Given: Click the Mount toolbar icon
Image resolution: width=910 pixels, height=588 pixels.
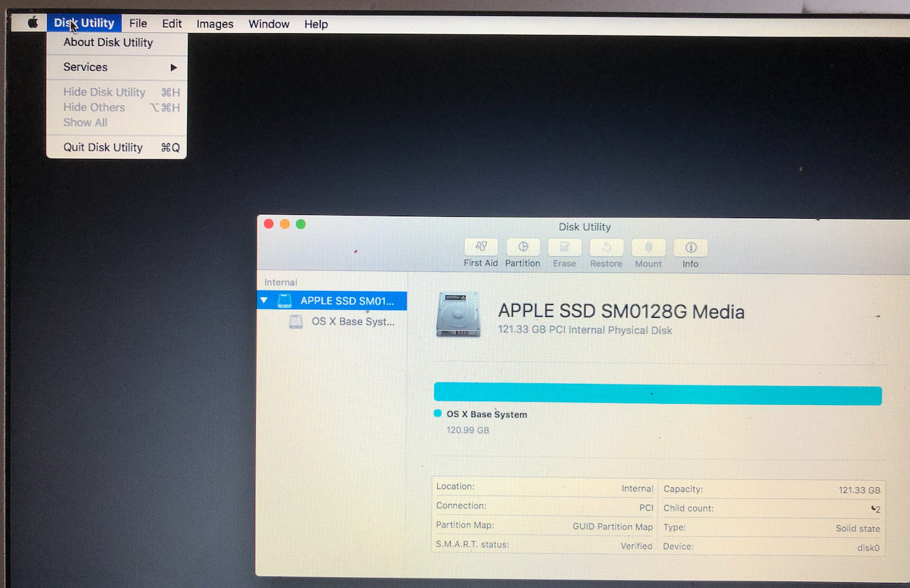Looking at the screenshot, I should (x=648, y=247).
